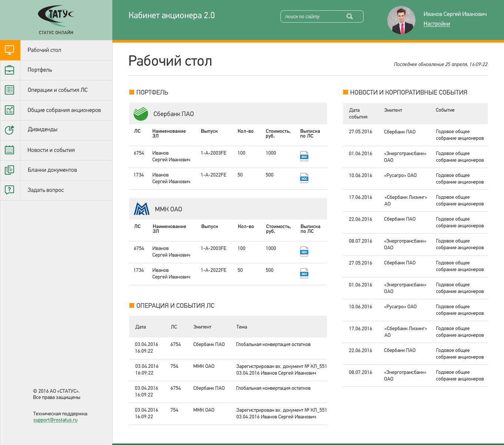Open Рабочий стол menu item
This screenshot has height=445, width=504.
point(56,50)
